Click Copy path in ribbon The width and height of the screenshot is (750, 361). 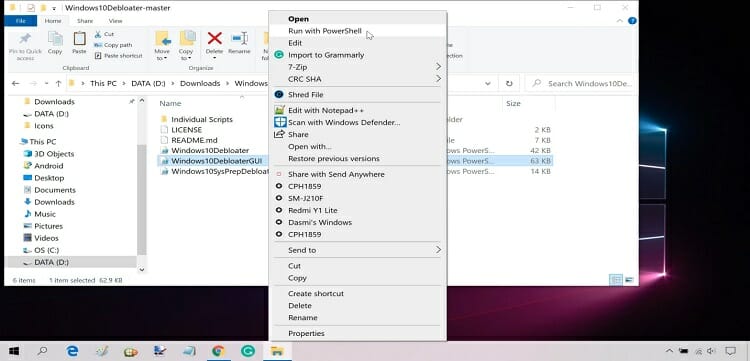[113, 45]
